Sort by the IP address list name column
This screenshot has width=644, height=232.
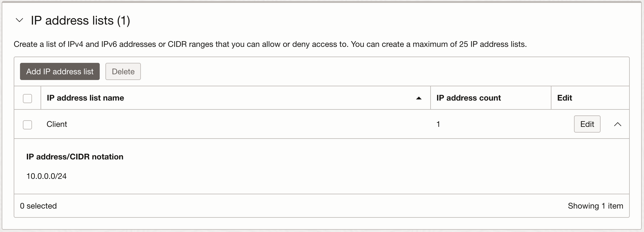(x=85, y=98)
